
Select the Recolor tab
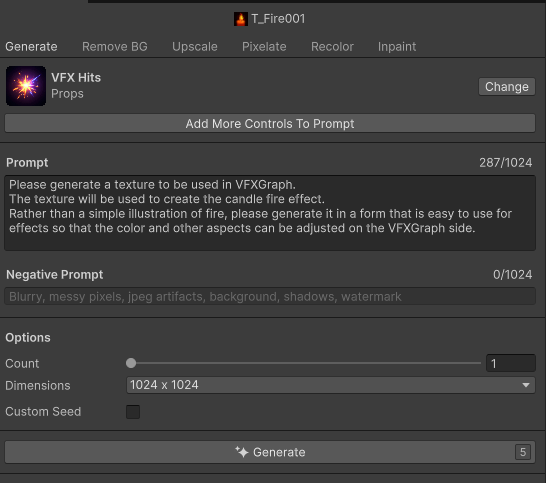(x=332, y=47)
